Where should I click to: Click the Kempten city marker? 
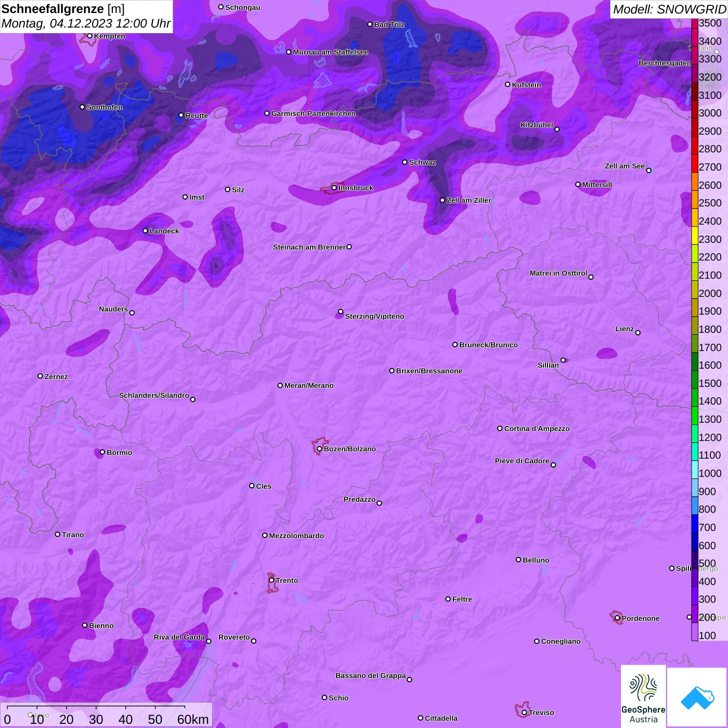[89, 36]
